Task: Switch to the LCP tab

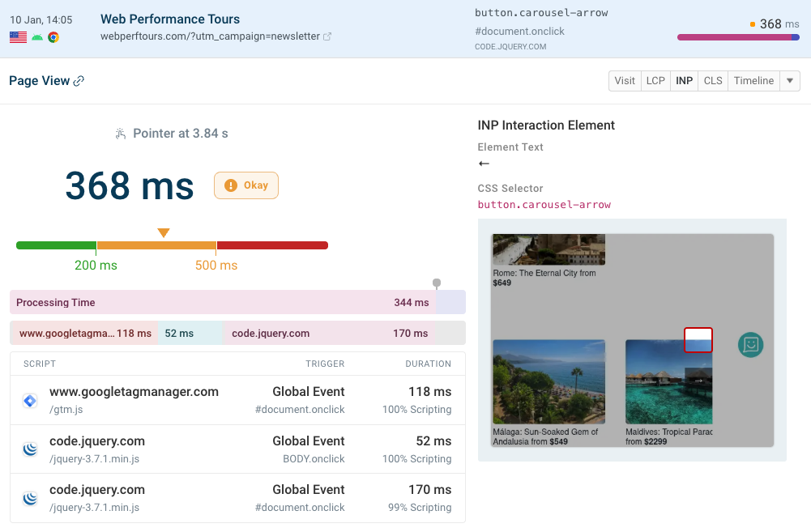Action: 655,81
